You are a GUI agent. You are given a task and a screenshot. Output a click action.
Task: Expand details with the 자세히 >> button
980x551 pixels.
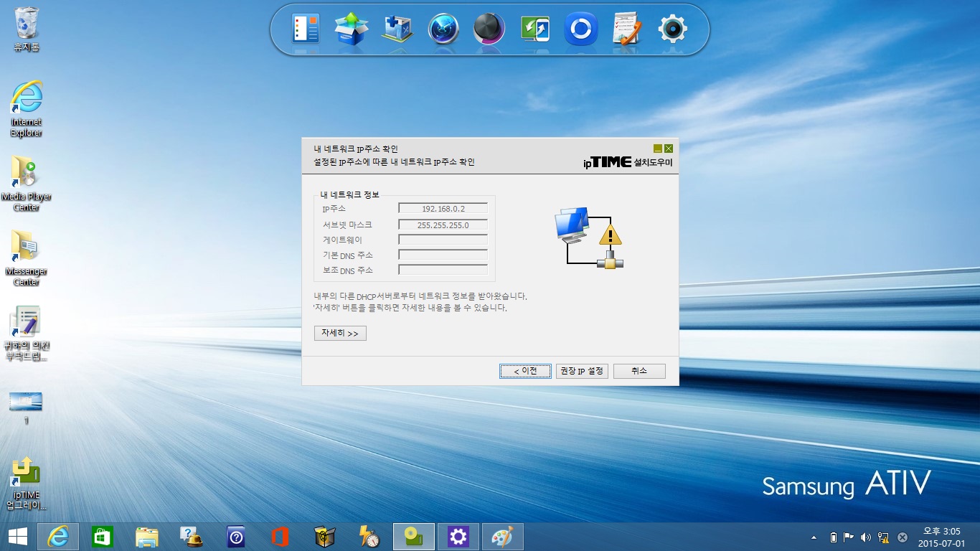coord(340,334)
